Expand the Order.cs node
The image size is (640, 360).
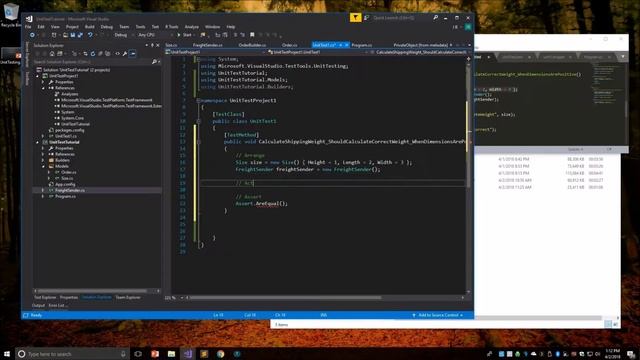(49, 172)
